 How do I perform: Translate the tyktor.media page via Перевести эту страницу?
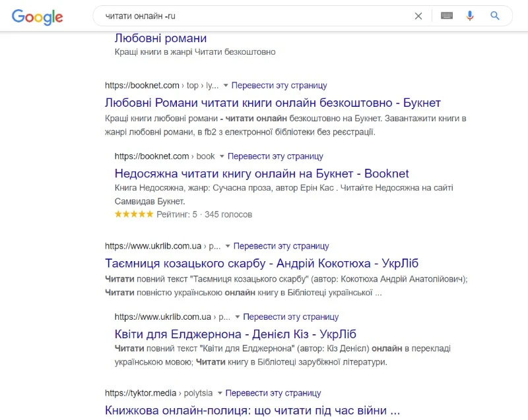pos(273,393)
